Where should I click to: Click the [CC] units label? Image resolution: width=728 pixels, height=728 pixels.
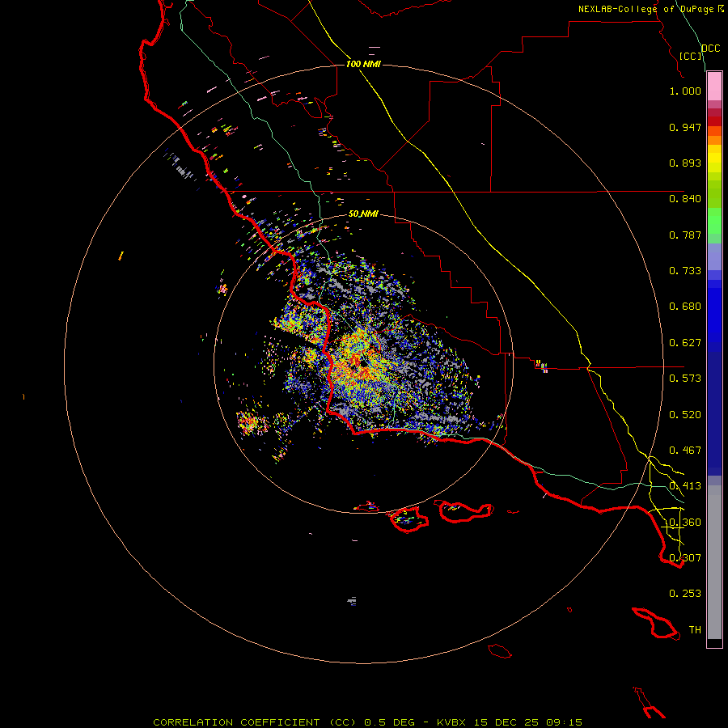coord(691,56)
